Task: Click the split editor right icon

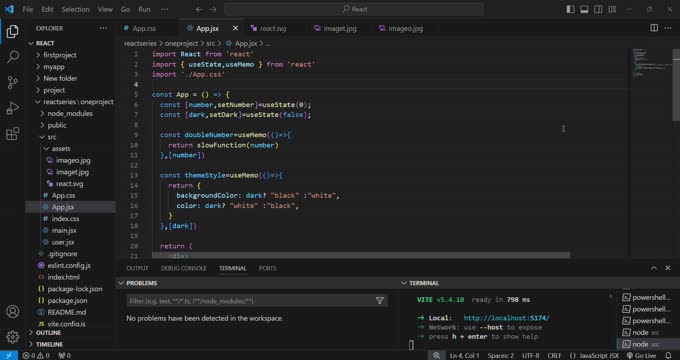Action: point(654,28)
